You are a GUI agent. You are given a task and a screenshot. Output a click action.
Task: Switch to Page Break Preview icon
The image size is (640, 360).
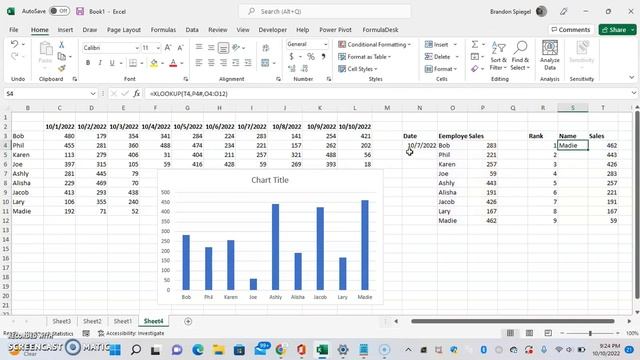click(x=548, y=333)
